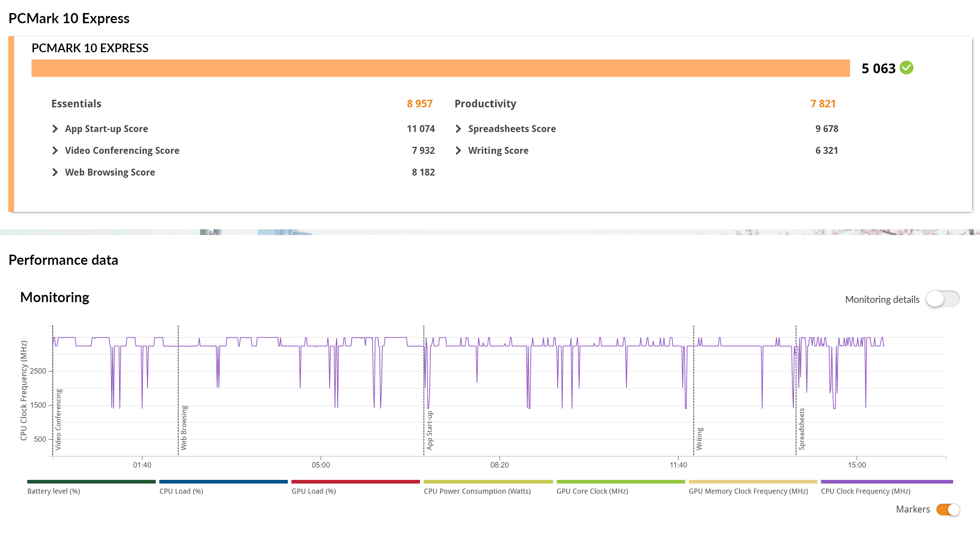Turn off the Markers switch
The height and width of the screenshot is (547, 980).
(948, 509)
